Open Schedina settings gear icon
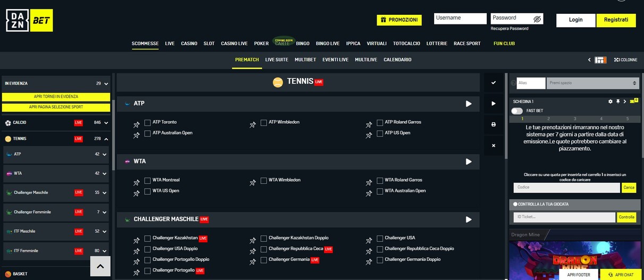Screen dimensions: 644x280 tap(611, 101)
